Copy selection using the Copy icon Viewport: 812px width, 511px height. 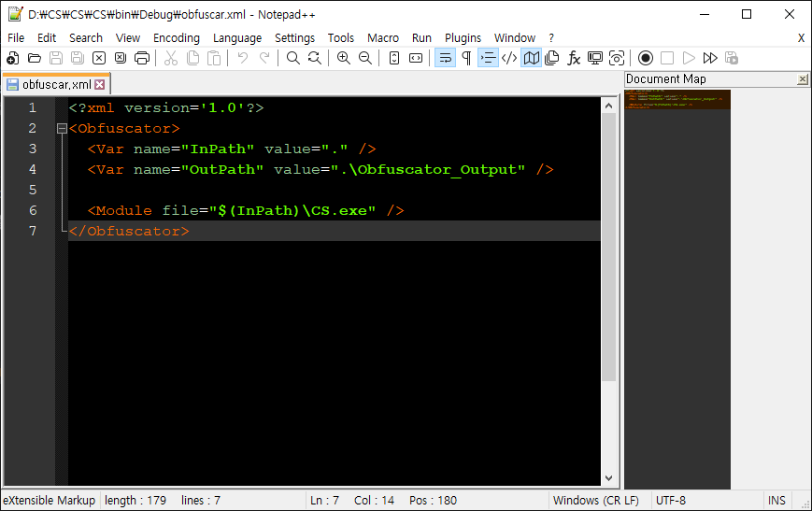click(x=192, y=58)
